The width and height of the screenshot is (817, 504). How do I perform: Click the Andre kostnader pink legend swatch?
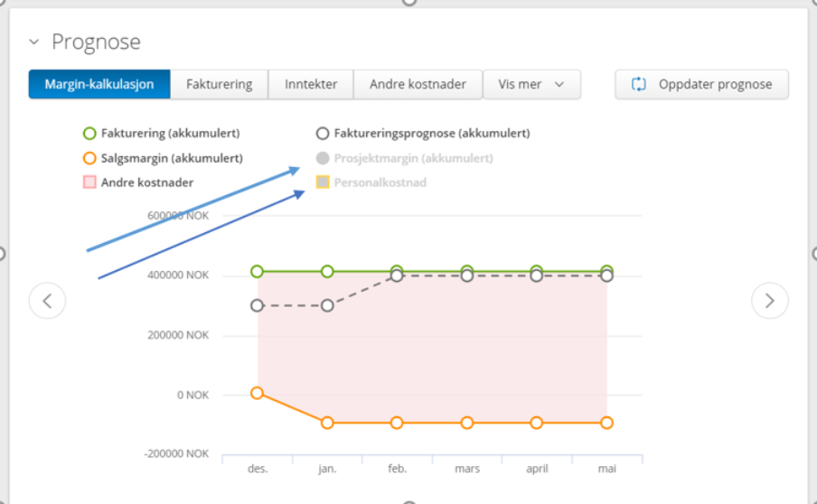89,182
